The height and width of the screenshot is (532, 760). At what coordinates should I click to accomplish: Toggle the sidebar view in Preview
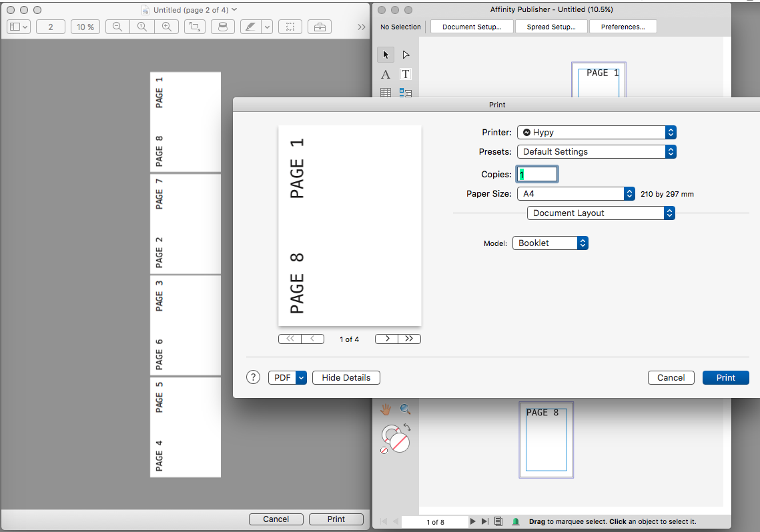pyautogui.click(x=17, y=27)
